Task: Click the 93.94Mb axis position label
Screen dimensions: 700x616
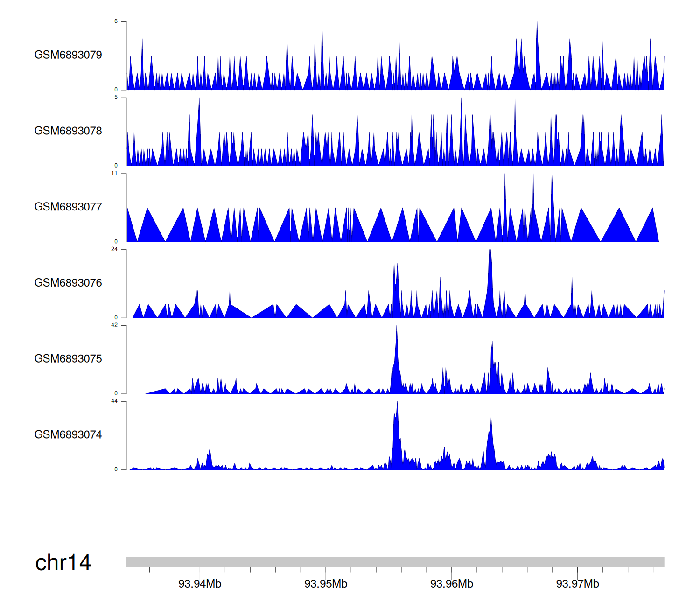Action: tap(200, 584)
